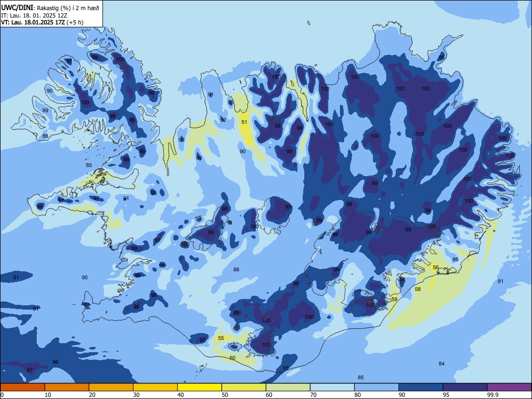Screen dimensions: 532x399
Task: Click the yellow-green 60–70 legend swatch
Action: [288, 387]
